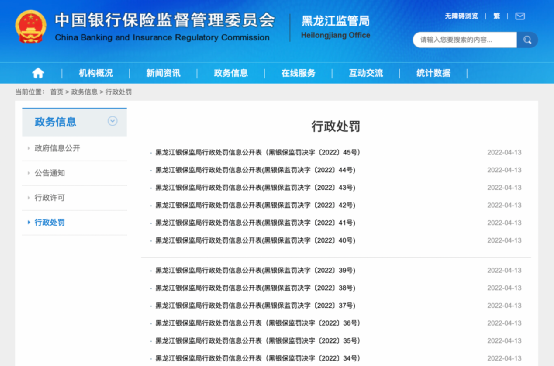Viewport: 554px width, 366px height.
Task: Open 无障碍浏览 accessibility link
Action: (x=461, y=16)
